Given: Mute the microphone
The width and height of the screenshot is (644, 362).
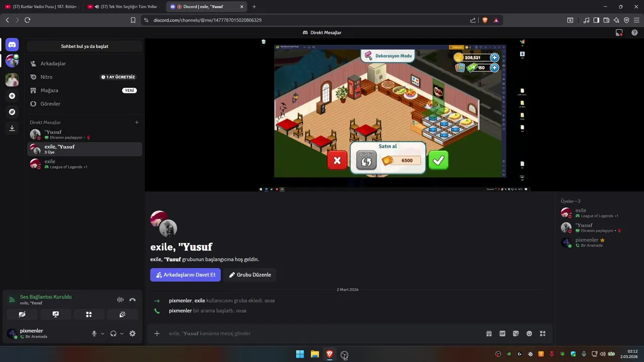Looking at the screenshot, I should (x=94, y=333).
